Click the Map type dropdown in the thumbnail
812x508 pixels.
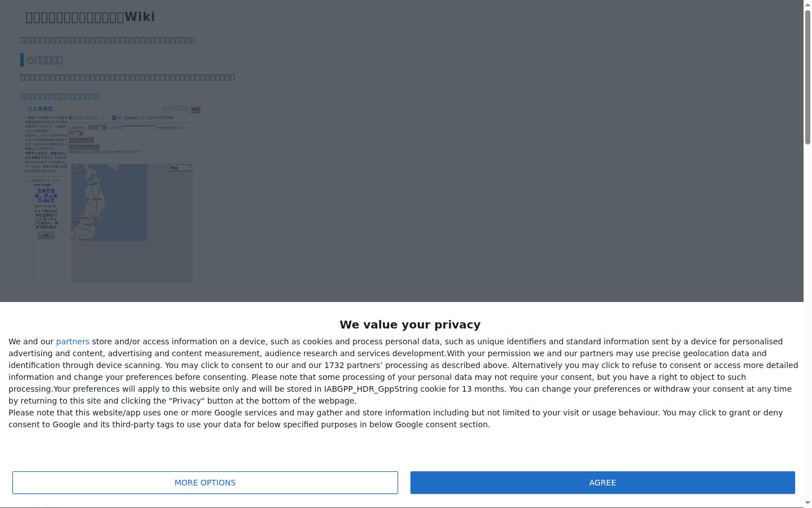180,168
